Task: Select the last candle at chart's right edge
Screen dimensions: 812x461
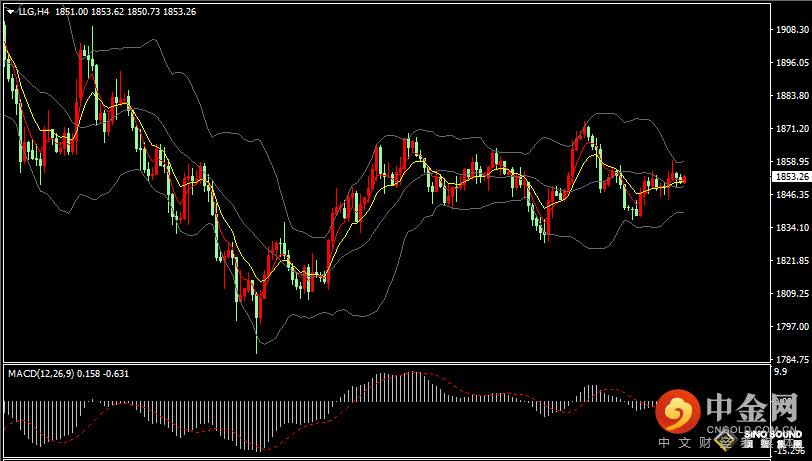Action: [685, 179]
